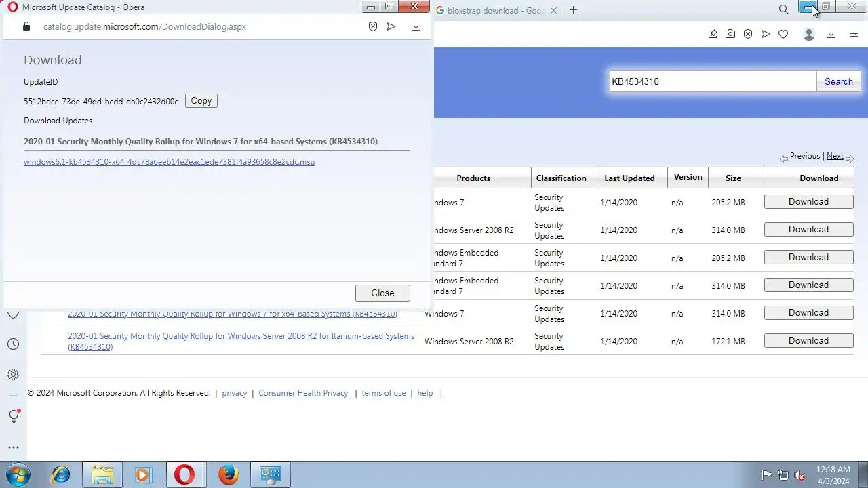Screen dimensions: 868x488
Task: Click the Opera taskbar icon
Action: click(184, 474)
